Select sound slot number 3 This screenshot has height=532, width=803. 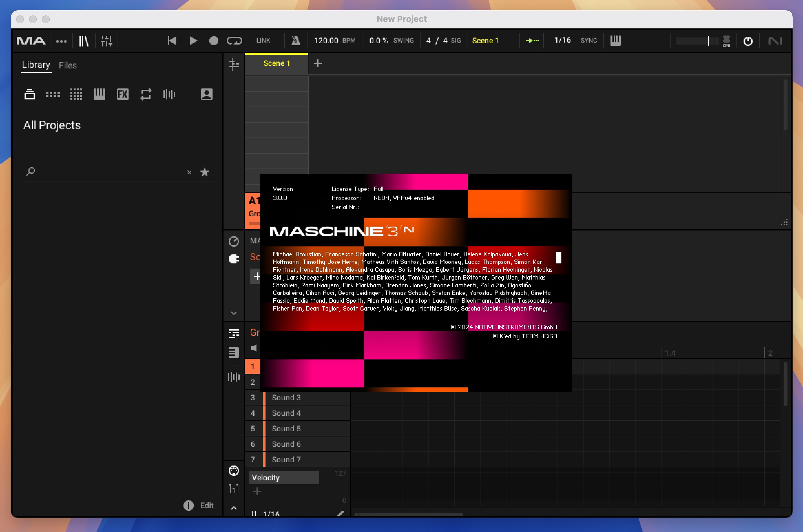[253, 398]
